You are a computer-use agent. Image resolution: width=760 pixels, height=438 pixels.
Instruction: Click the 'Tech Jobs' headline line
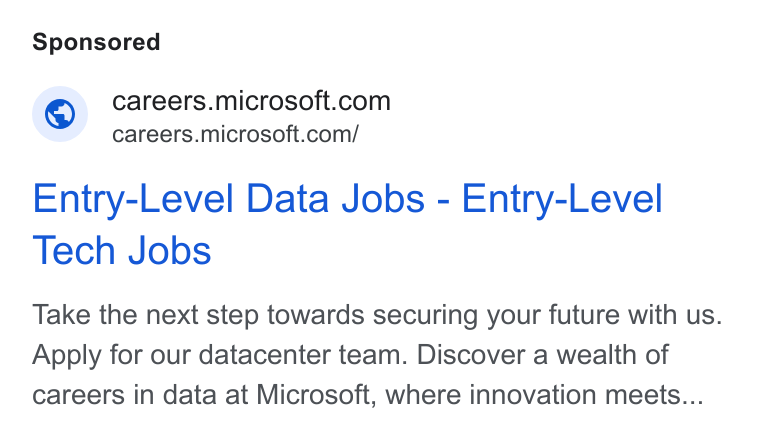tap(122, 250)
